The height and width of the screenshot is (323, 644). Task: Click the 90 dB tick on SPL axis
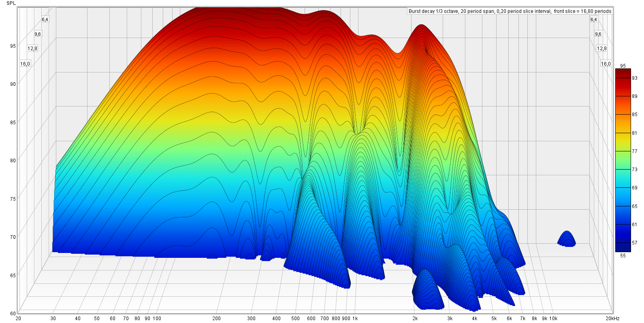tap(13, 84)
